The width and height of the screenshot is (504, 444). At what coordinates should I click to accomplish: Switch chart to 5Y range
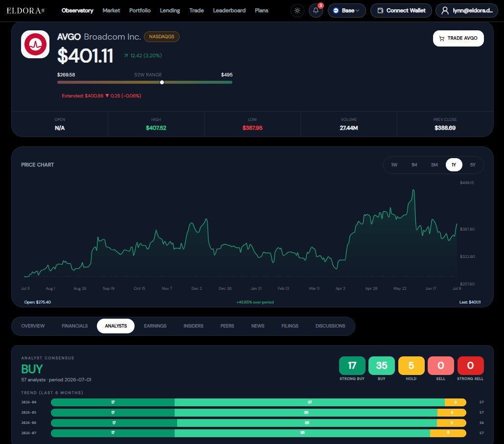473,165
